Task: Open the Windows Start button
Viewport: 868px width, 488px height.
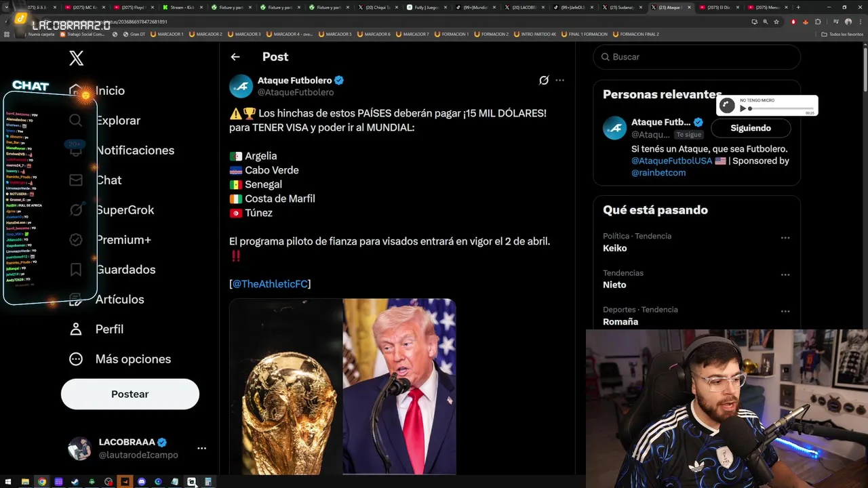Action: pos(8,482)
